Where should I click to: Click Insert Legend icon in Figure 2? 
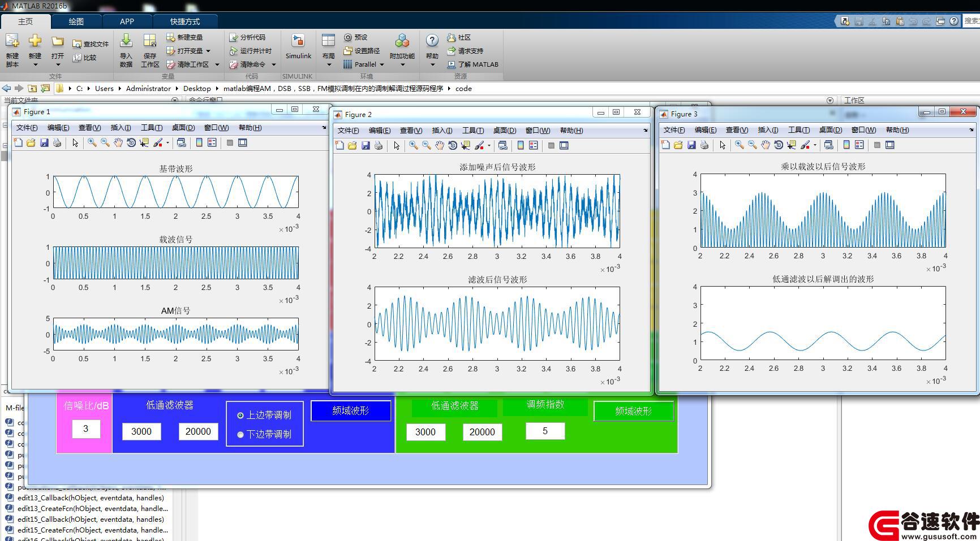point(533,146)
